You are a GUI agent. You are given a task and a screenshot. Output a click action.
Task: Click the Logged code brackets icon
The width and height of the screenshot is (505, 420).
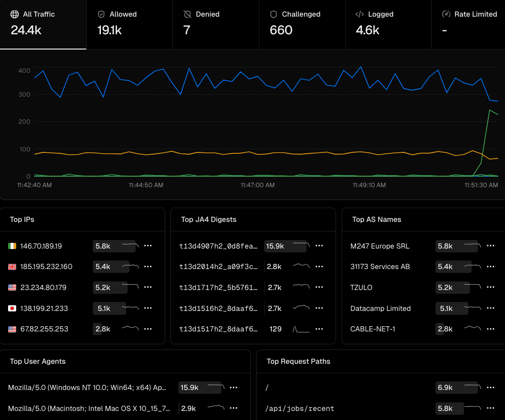(360, 14)
